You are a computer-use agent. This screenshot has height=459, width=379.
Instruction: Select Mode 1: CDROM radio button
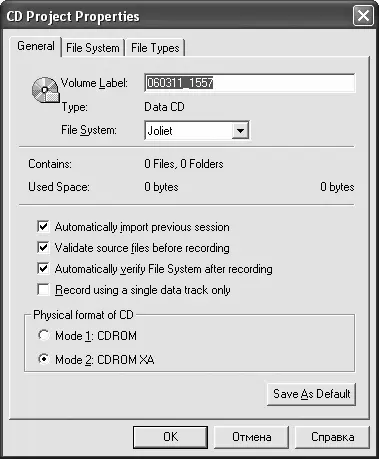[x=44, y=335]
